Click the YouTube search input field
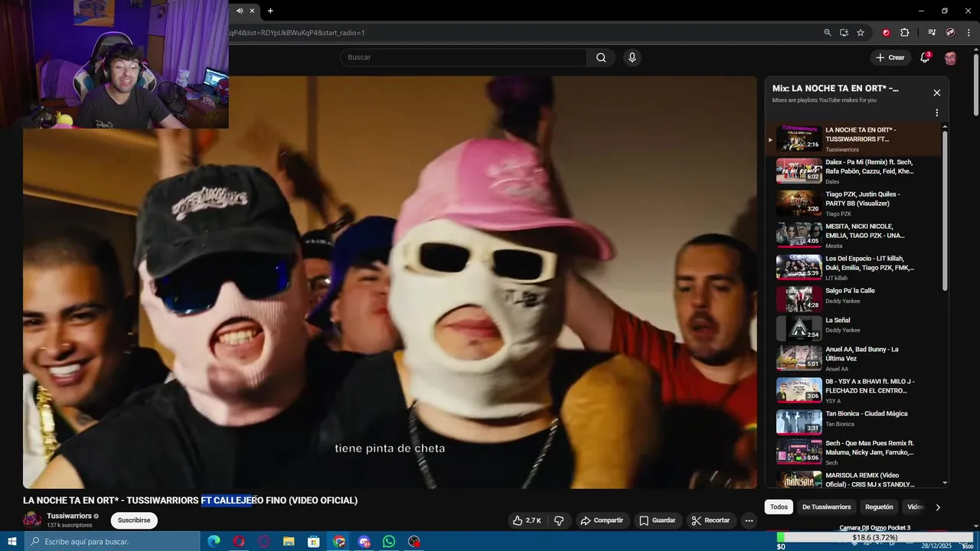The height and width of the screenshot is (551, 980). (x=464, y=57)
